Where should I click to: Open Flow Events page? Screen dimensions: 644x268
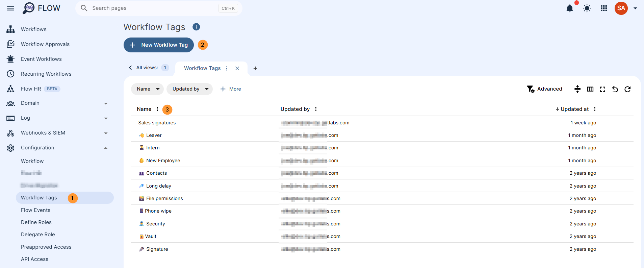coord(35,210)
